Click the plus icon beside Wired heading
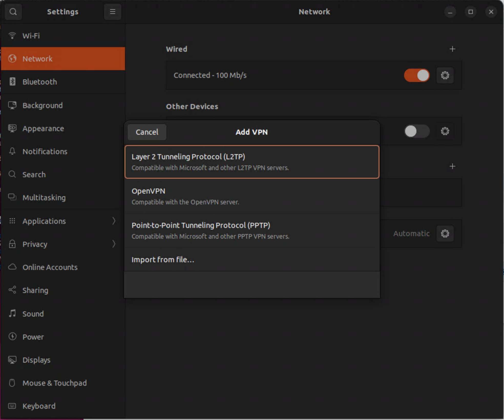The width and height of the screenshot is (504, 420). pos(452,49)
